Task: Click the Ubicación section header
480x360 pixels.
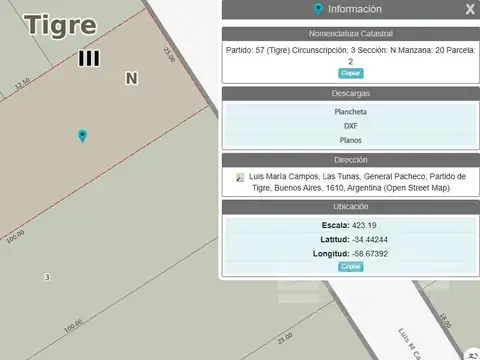Action: pos(351,207)
